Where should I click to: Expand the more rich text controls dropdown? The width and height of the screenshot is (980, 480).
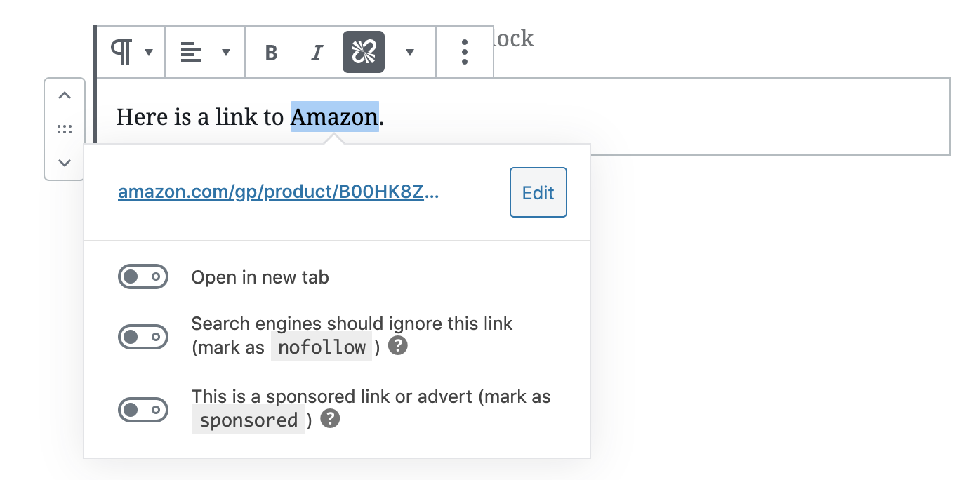click(x=410, y=52)
